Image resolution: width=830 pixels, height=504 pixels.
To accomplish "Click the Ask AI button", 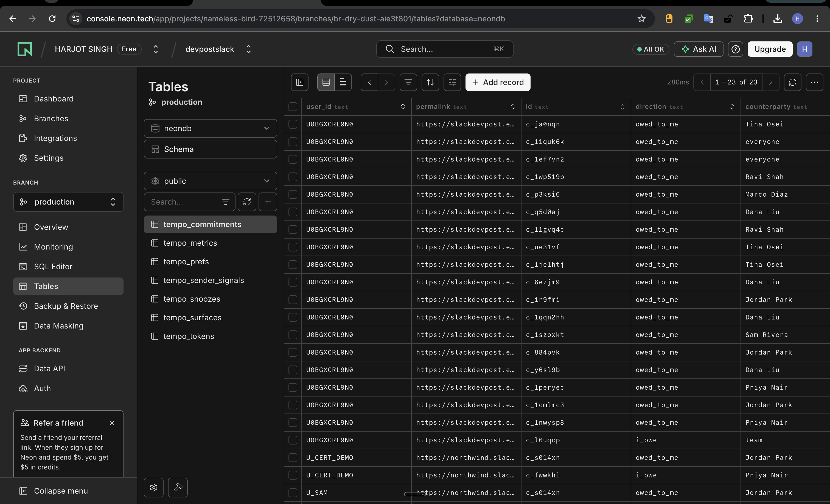I will (698, 49).
